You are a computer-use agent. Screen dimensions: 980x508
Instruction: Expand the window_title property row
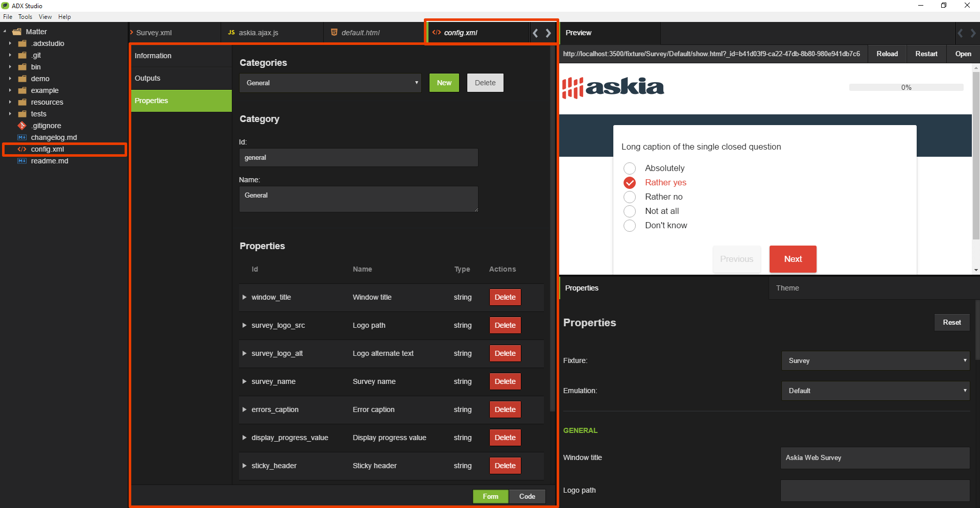click(x=244, y=297)
